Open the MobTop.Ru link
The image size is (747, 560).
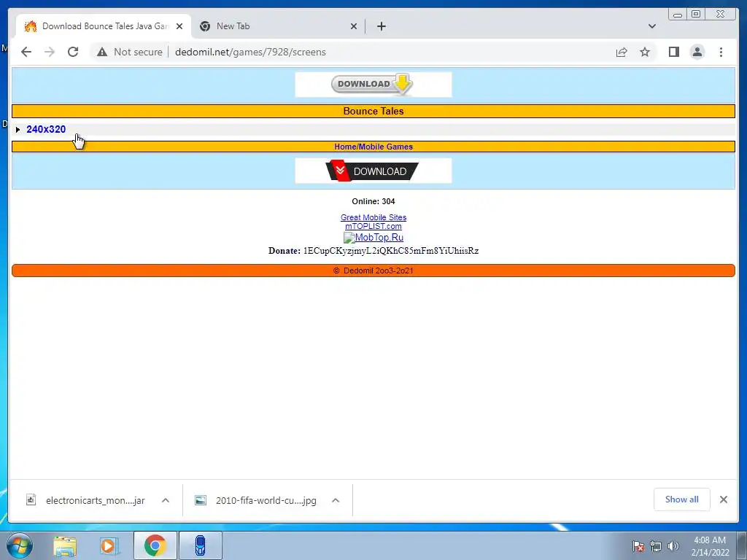tap(373, 237)
